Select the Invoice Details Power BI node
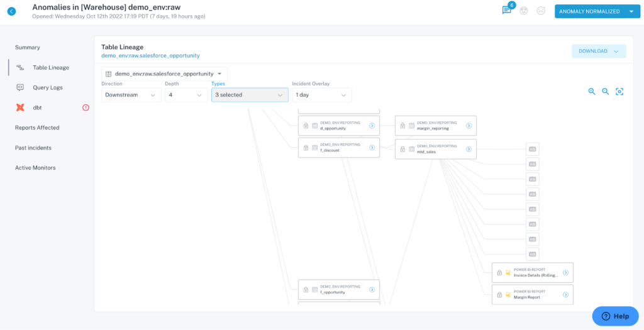Viewport: 644px width, 330px height. pos(533,273)
